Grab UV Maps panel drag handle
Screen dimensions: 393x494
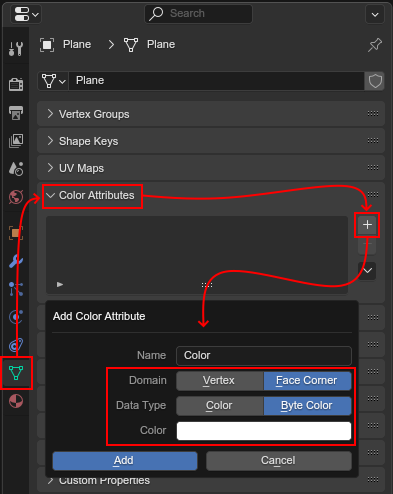coord(373,168)
